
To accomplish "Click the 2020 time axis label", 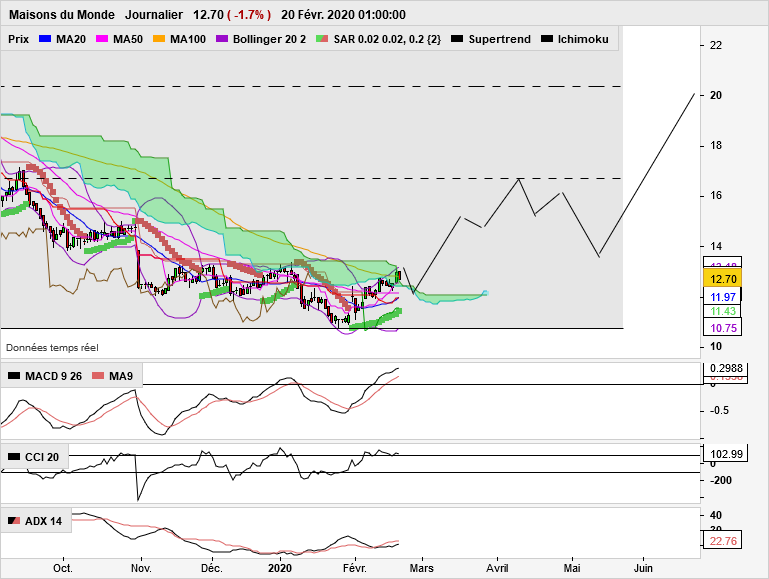I will (280, 568).
